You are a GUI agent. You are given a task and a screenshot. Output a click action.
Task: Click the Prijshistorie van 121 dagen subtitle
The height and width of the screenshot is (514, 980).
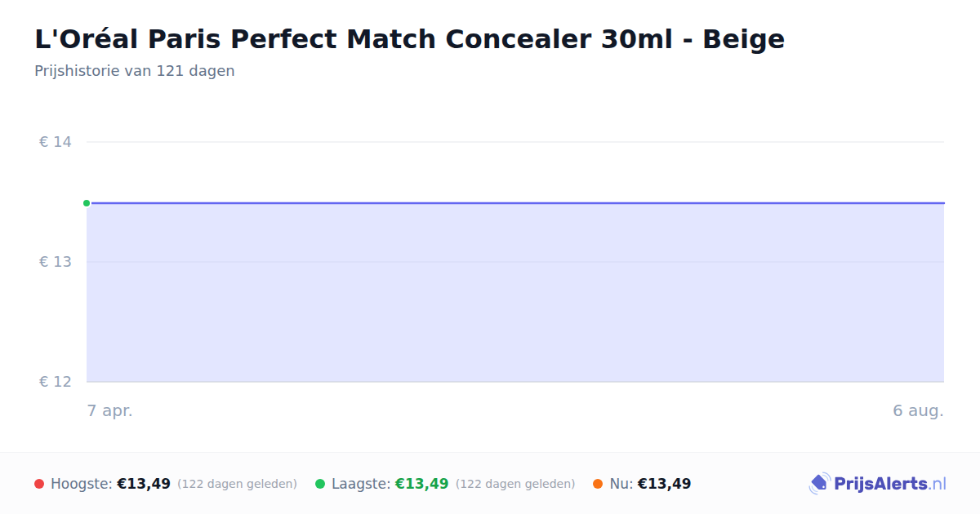tap(135, 71)
